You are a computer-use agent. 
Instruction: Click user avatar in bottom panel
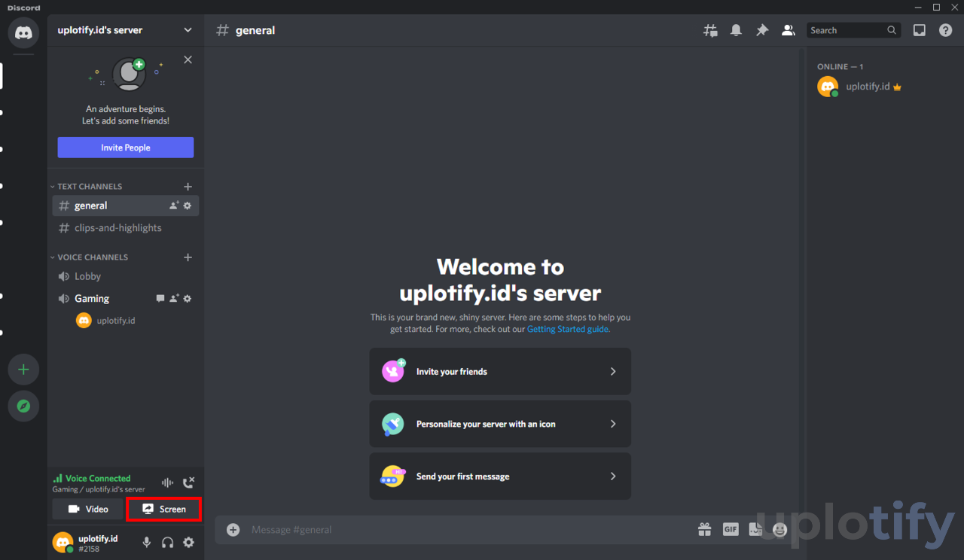(x=63, y=542)
